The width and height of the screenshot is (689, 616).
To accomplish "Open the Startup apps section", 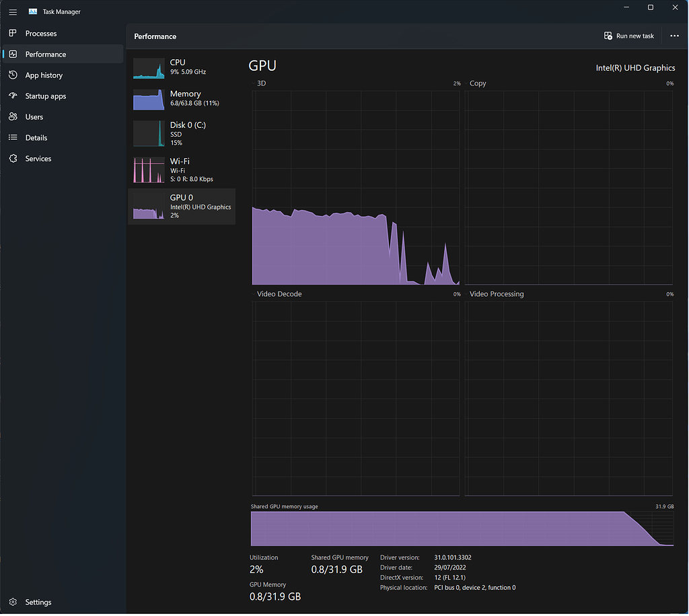I will [12, 96].
